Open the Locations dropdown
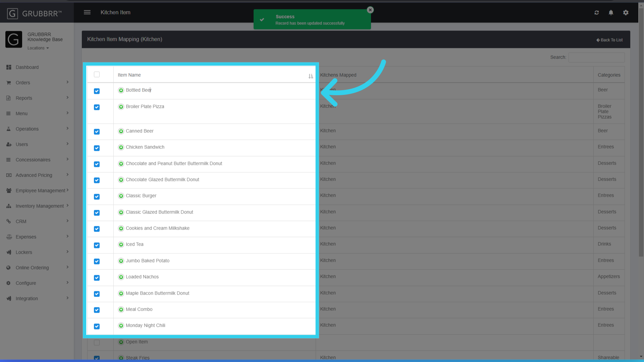The height and width of the screenshot is (362, 644). tap(38, 48)
